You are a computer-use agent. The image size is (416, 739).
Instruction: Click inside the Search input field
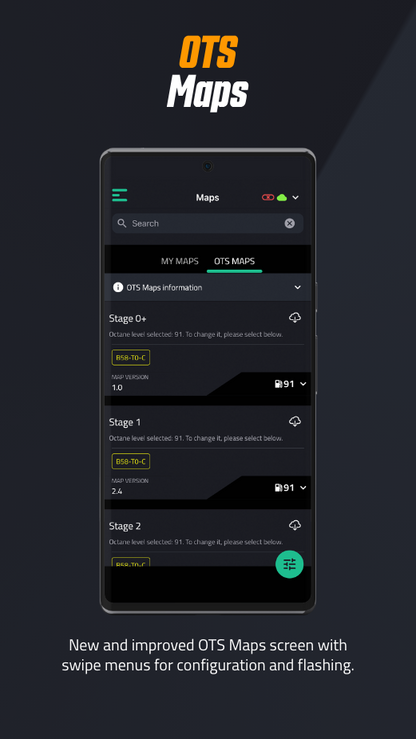[x=207, y=223]
